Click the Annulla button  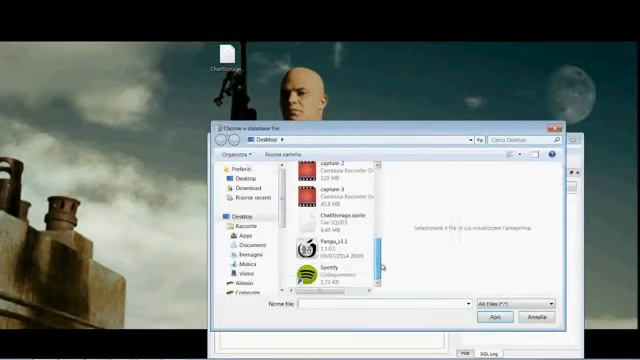(537, 317)
